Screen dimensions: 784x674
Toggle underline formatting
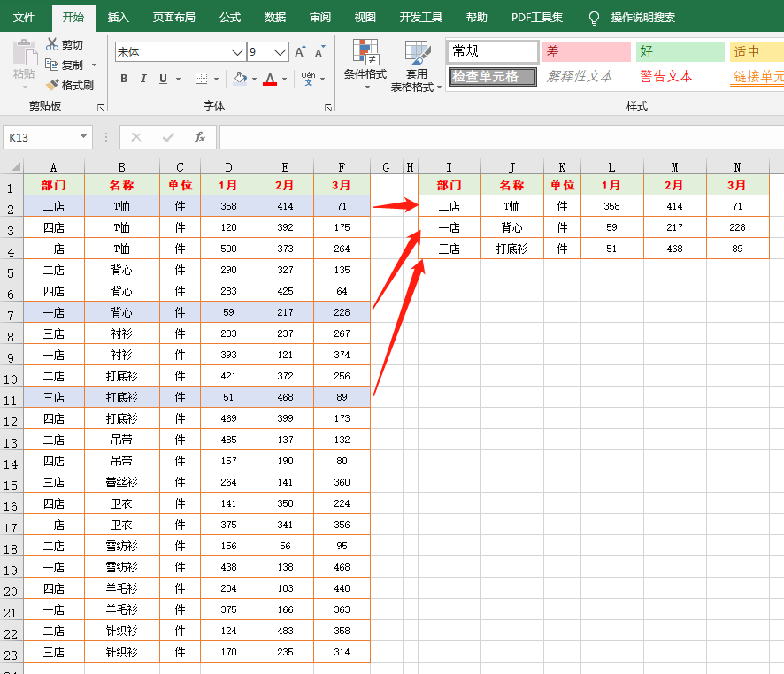163,79
